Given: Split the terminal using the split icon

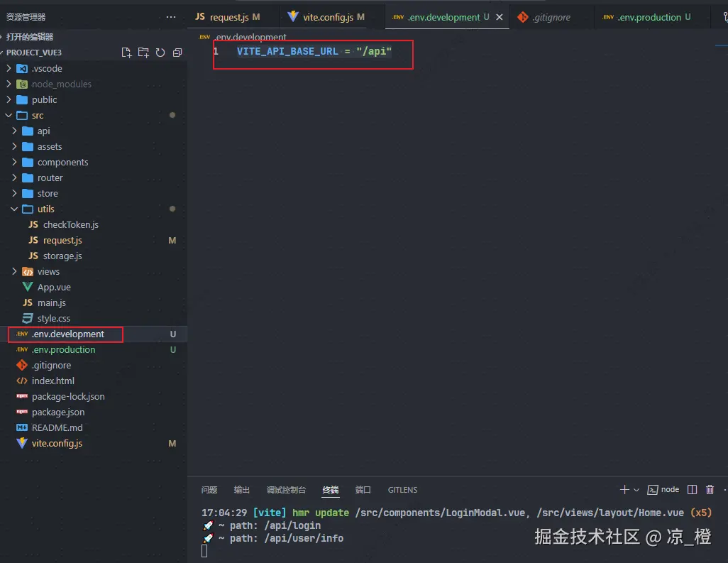Looking at the screenshot, I should [x=692, y=490].
